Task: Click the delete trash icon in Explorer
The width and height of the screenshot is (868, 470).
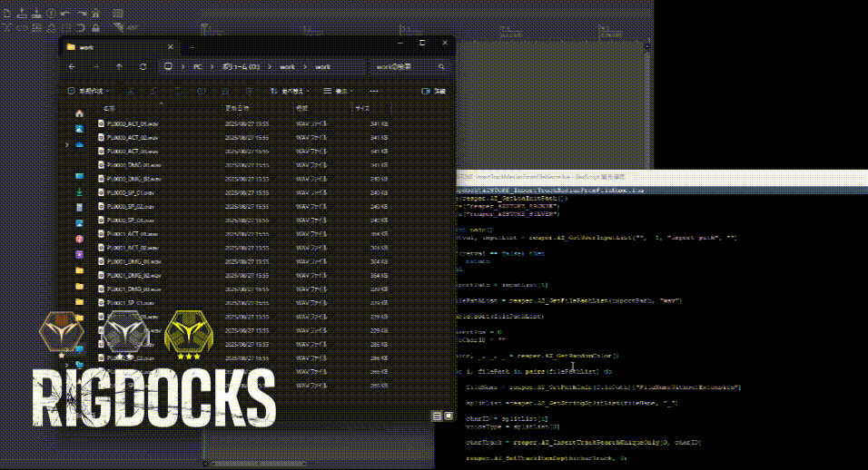Action: [x=249, y=91]
